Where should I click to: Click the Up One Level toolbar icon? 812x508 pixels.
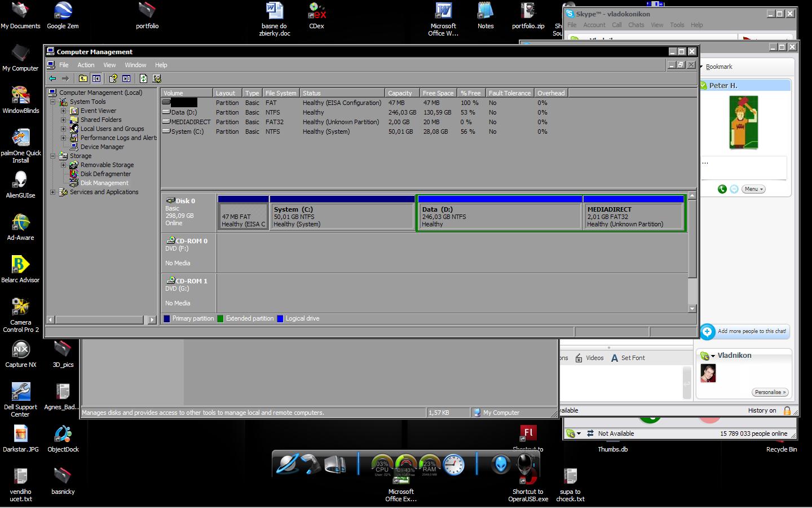coord(83,78)
